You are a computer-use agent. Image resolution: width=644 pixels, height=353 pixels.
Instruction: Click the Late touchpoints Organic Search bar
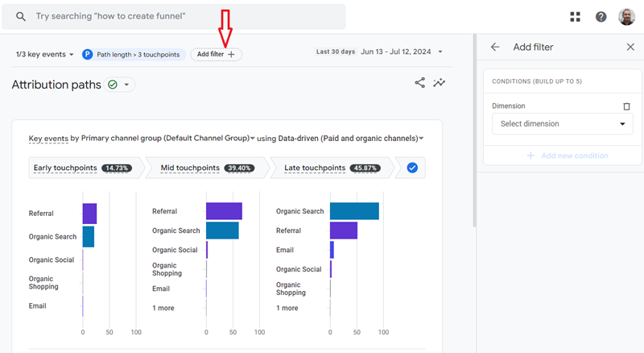click(354, 211)
